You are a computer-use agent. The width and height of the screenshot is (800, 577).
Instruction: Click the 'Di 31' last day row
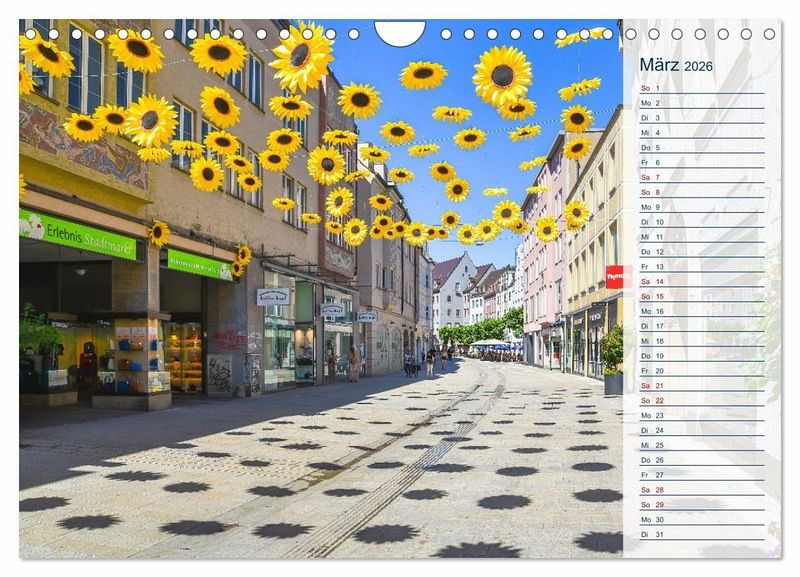pos(702,534)
